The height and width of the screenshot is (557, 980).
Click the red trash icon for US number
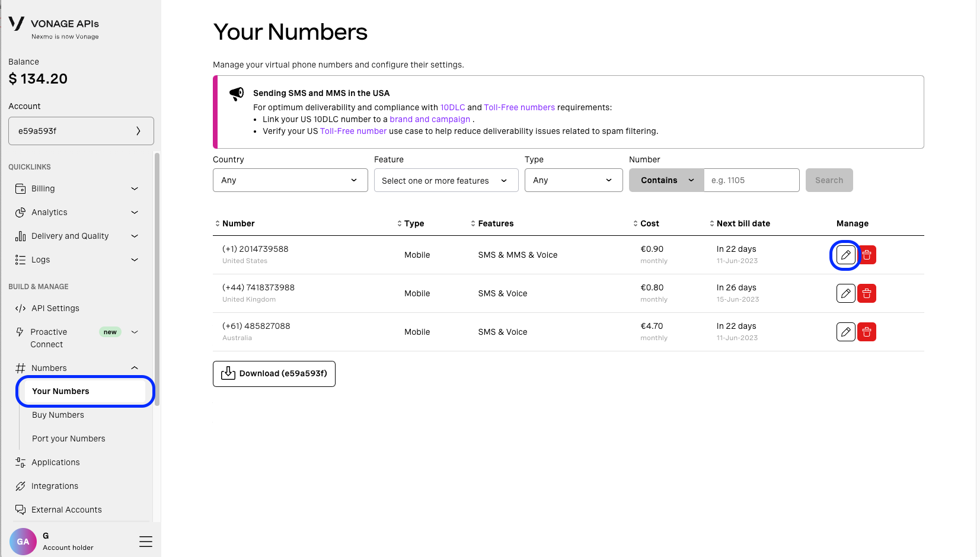click(x=866, y=255)
